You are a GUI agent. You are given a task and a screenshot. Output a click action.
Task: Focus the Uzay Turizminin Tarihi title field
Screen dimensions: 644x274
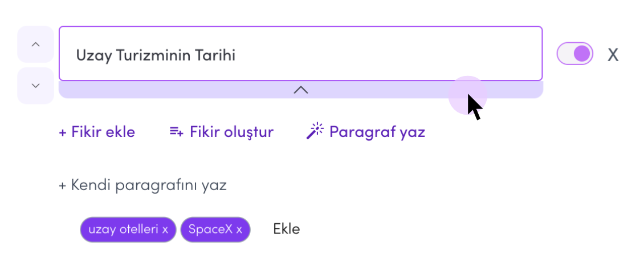coord(301,54)
